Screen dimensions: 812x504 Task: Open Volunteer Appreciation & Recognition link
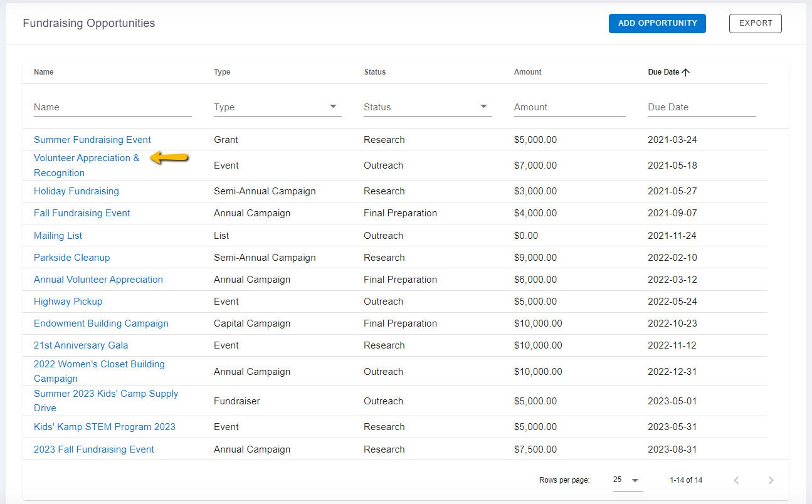(x=87, y=165)
